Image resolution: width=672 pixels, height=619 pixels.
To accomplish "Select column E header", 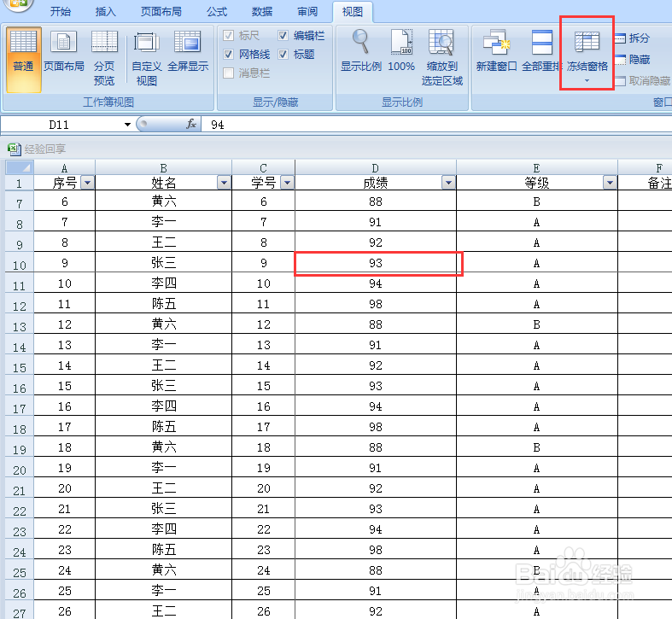I will click(x=536, y=167).
